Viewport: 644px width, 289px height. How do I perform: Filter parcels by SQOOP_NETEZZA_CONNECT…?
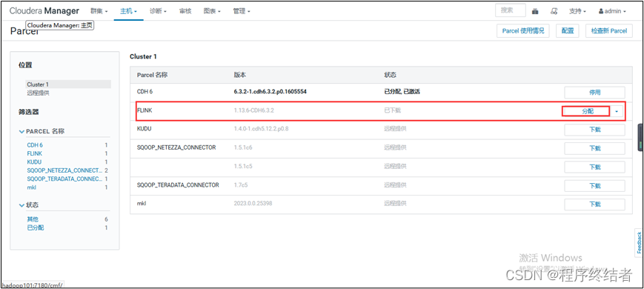[64, 170]
